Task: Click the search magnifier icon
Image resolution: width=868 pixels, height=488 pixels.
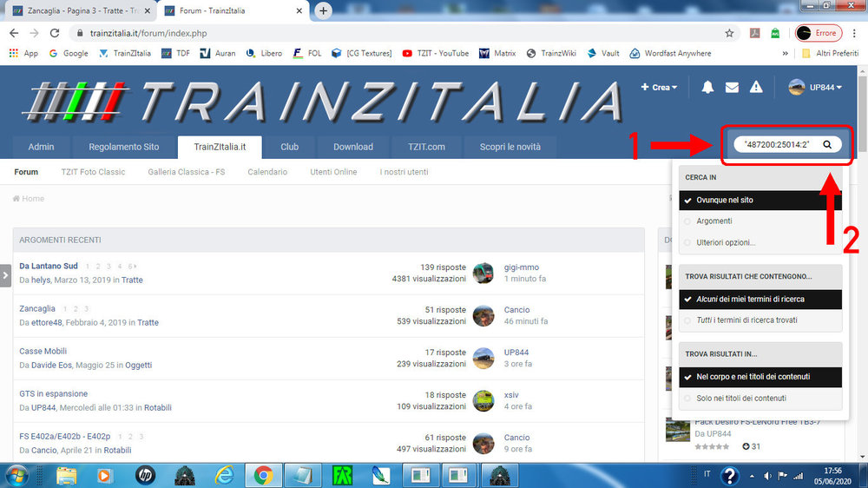Action: [827, 144]
